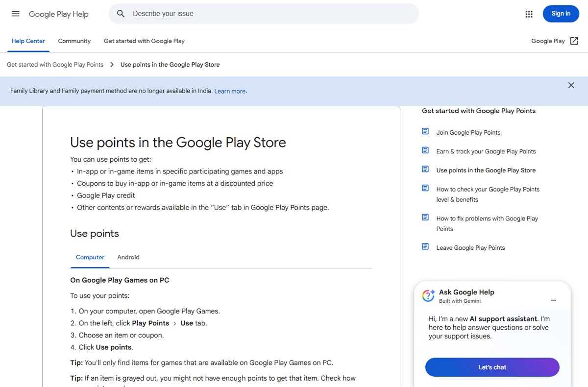Click the Google Play credit bullet
588x387 pixels.
click(106, 195)
